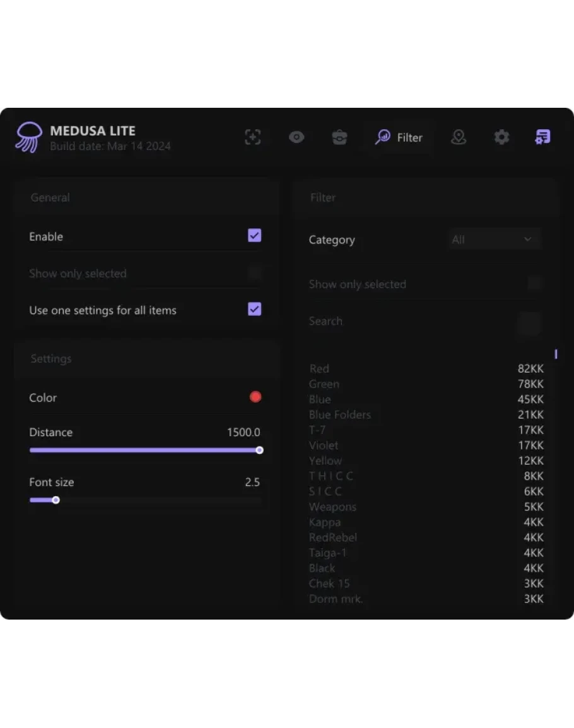
Task: Open the gear settings icon
Action: pyautogui.click(x=501, y=137)
